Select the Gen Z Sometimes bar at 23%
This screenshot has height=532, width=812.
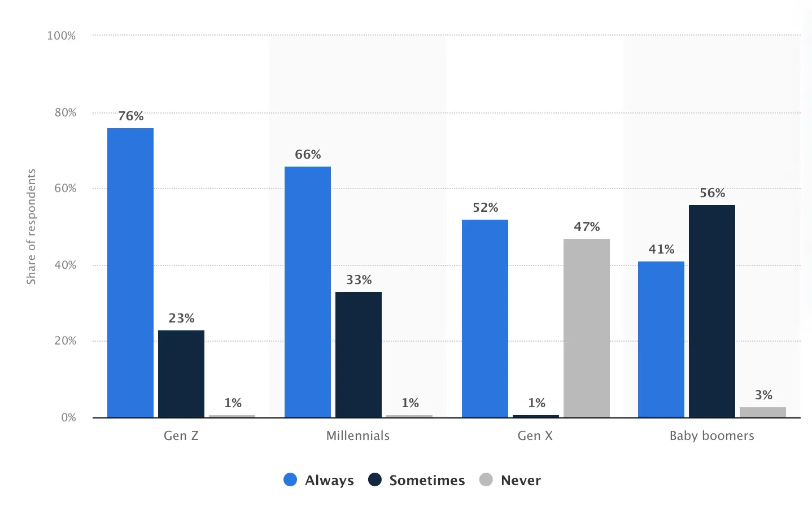181,374
